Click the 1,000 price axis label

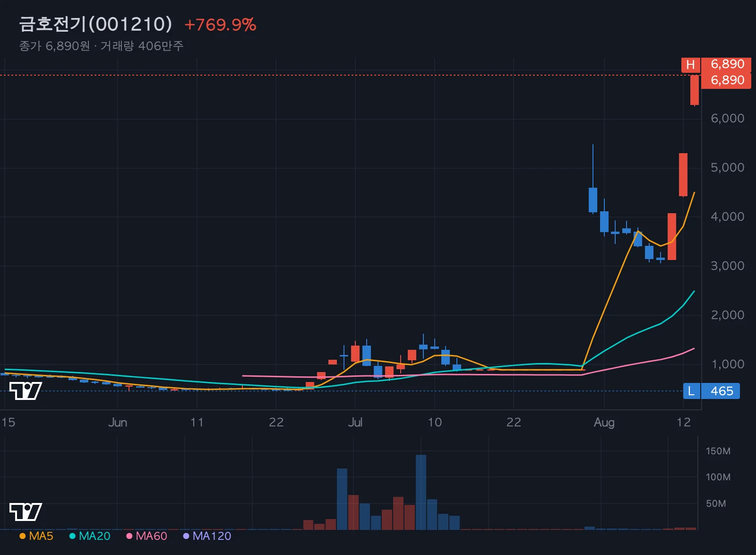[728, 364]
